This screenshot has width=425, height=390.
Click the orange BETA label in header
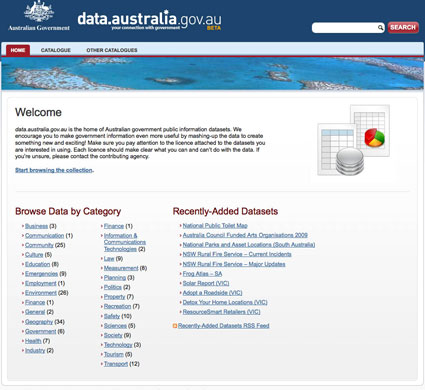pos(214,28)
